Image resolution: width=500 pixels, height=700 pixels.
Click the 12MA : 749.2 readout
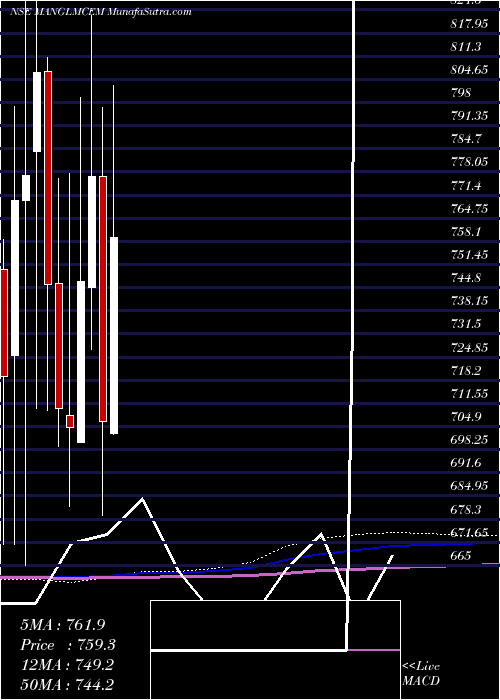pyautogui.click(x=67, y=666)
